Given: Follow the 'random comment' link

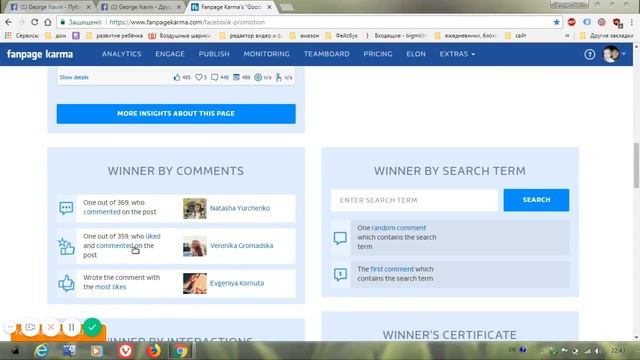Looking at the screenshot, I should click(x=399, y=228).
